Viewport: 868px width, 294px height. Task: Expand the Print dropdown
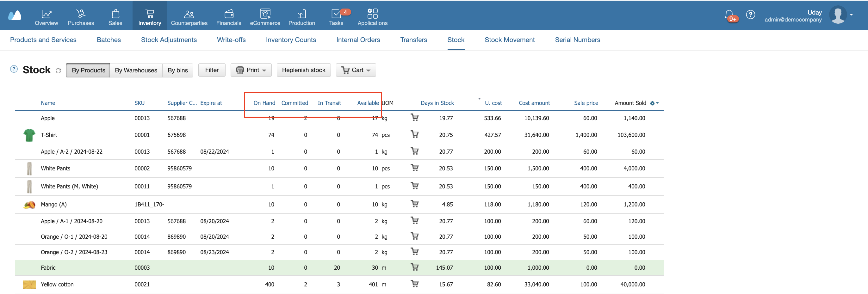point(251,70)
